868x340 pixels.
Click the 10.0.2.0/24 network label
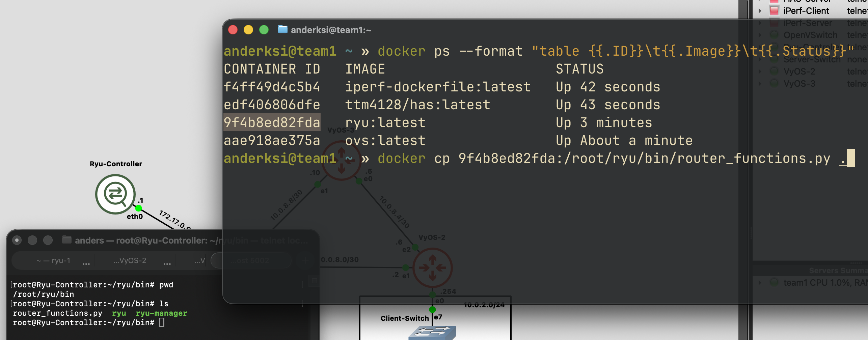coord(484,305)
